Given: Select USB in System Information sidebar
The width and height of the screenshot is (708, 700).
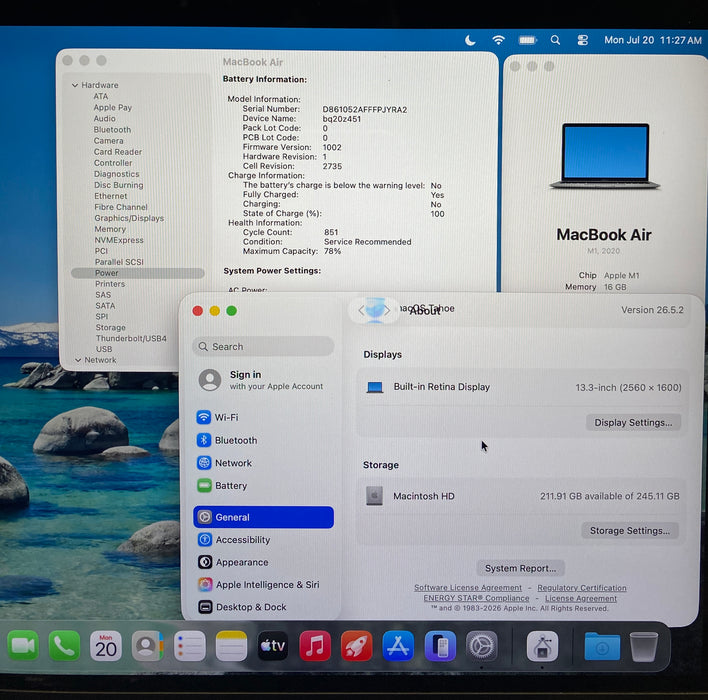Looking at the screenshot, I should 104,349.
